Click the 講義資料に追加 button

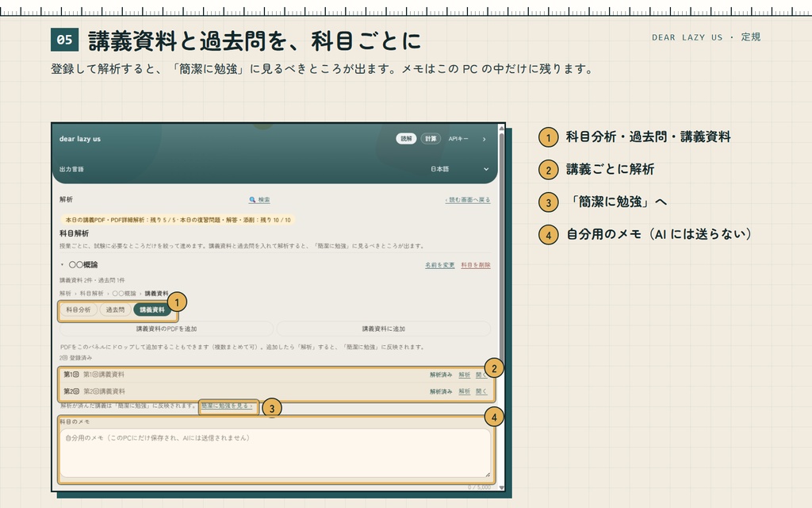(383, 329)
